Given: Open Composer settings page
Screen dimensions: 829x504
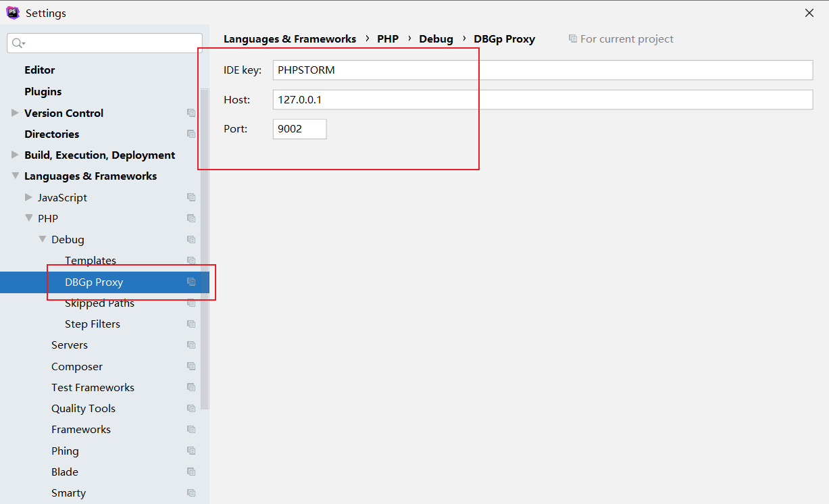Looking at the screenshot, I should coord(77,366).
